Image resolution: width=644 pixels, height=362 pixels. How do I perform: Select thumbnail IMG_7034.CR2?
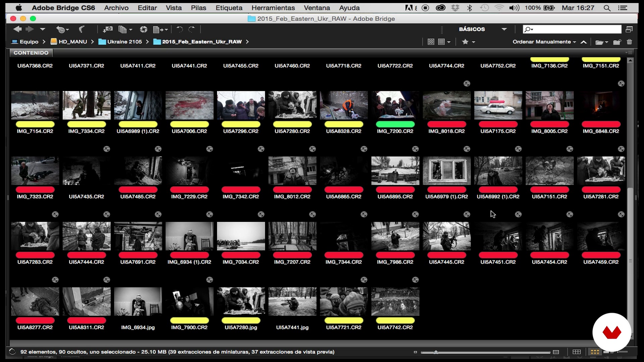(x=241, y=236)
